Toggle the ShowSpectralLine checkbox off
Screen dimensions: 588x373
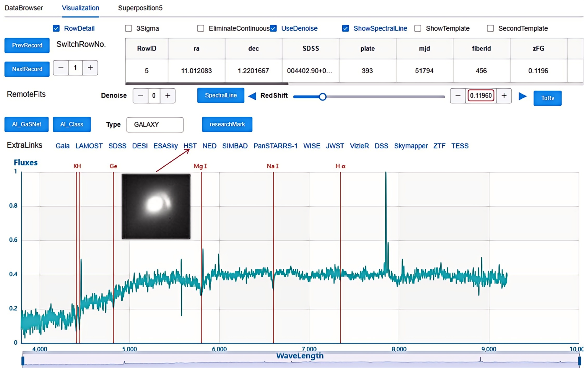(345, 28)
